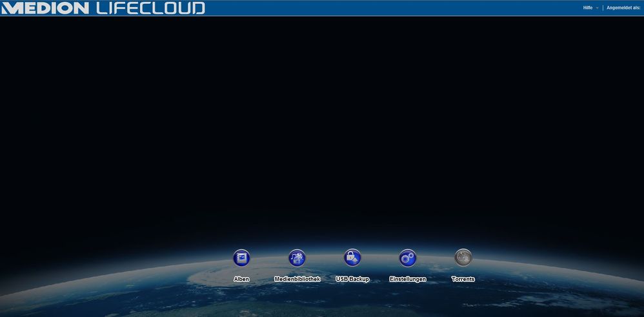The image size is (644, 317).
Task: Select the gray Torrents icon
Action: [463, 258]
